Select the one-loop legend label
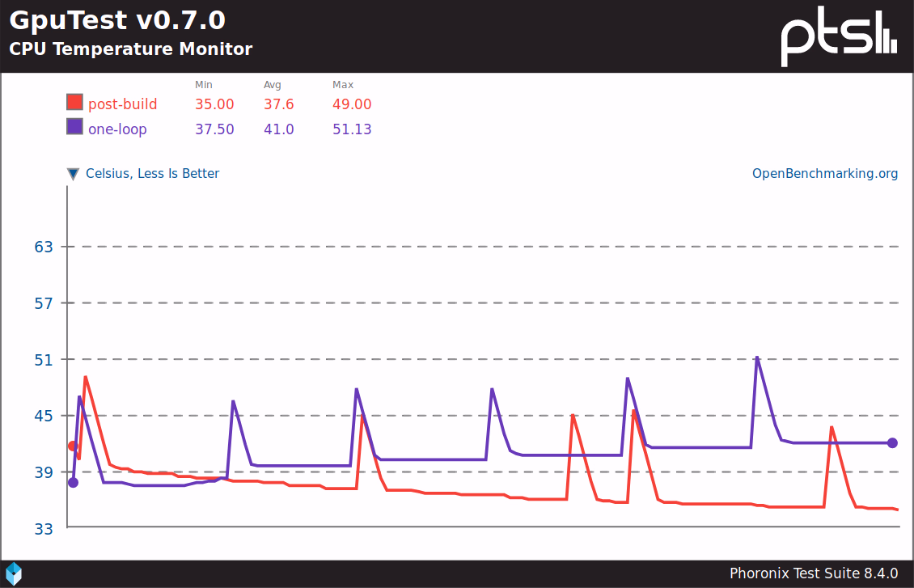The image size is (914, 588). coord(117,129)
